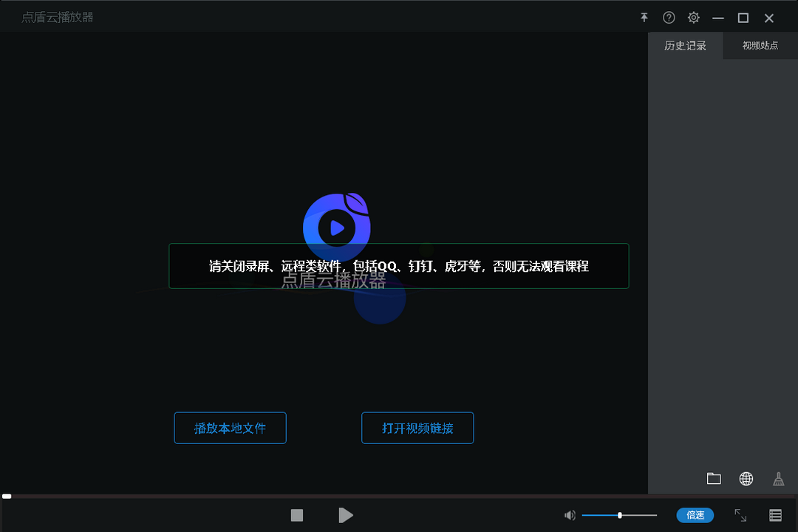The height and width of the screenshot is (532, 798).
Task: Open the settings gear in title bar
Action: 694,18
